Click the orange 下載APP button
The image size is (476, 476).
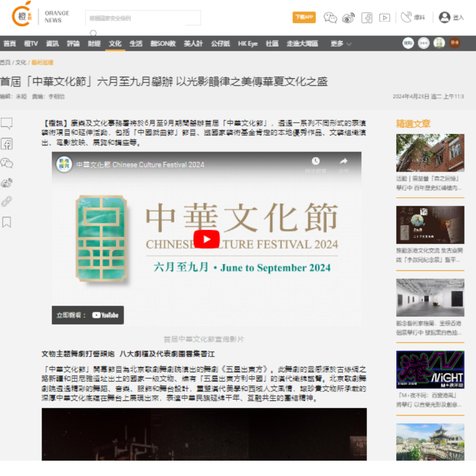304,17
